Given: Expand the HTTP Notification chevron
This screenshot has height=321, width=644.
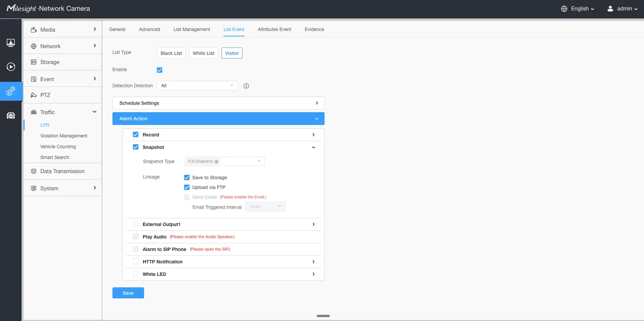Looking at the screenshot, I should (x=313, y=262).
